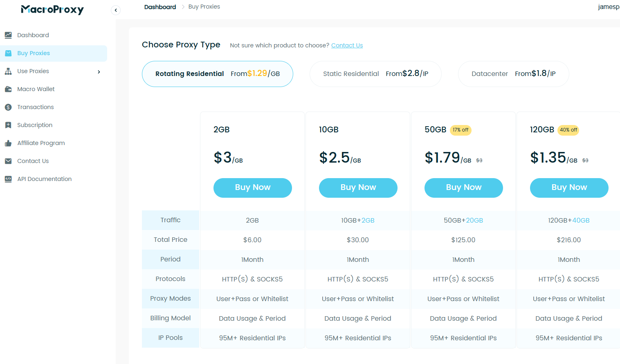Screen dimensions: 620x364
Task: Click the Proxy Modes row label
Action: (x=171, y=299)
